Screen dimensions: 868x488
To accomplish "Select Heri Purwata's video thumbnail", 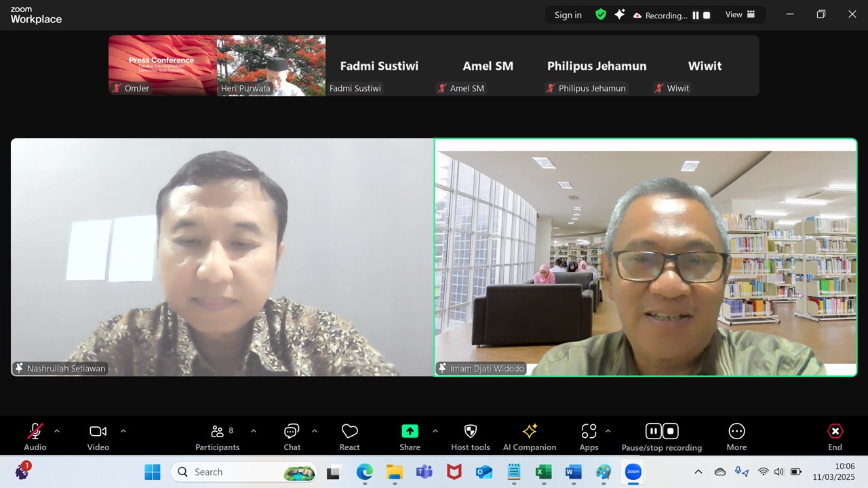I will point(271,66).
